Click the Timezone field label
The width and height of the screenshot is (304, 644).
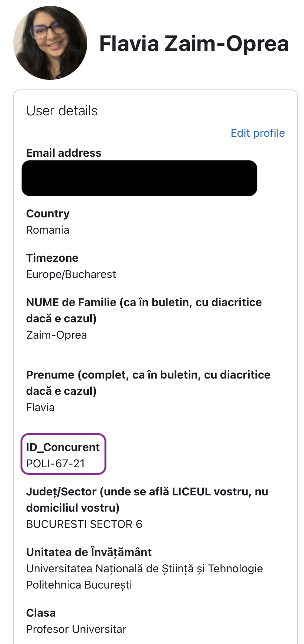(x=52, y=258)
